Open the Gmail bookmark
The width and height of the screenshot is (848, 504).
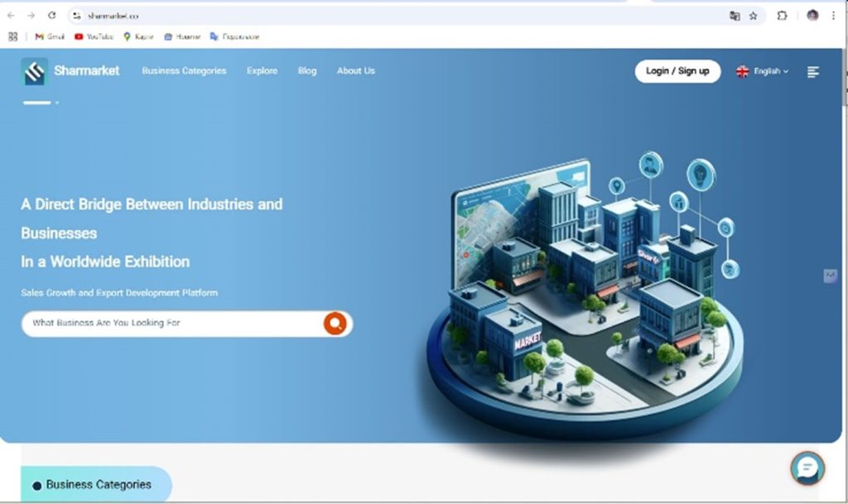[50, 36]
